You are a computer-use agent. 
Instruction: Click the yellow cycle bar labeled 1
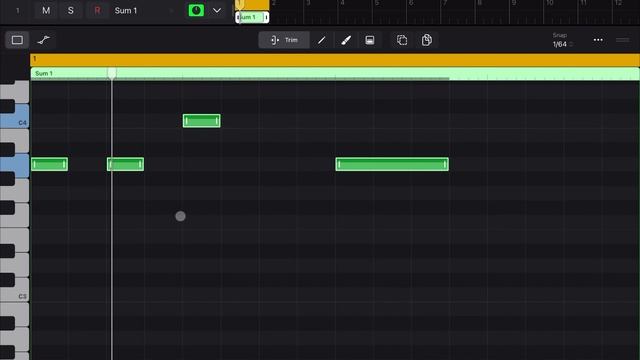[335, 60]
